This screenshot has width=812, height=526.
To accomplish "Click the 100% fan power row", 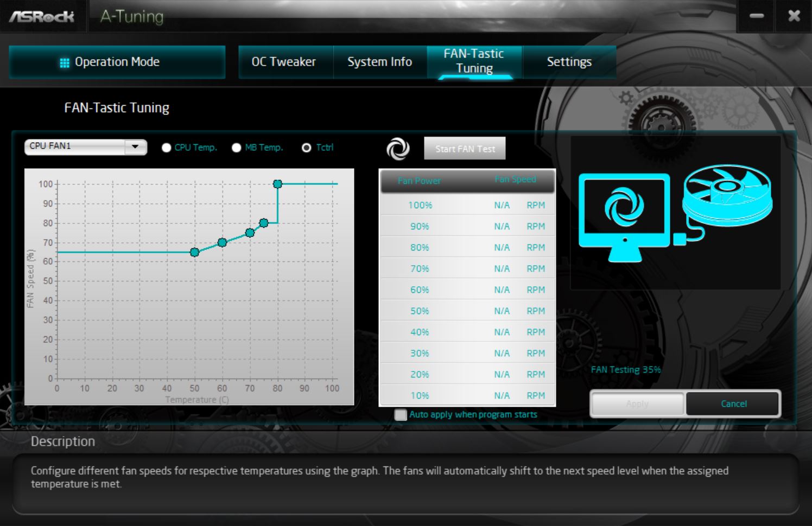I will coord(467,205).
